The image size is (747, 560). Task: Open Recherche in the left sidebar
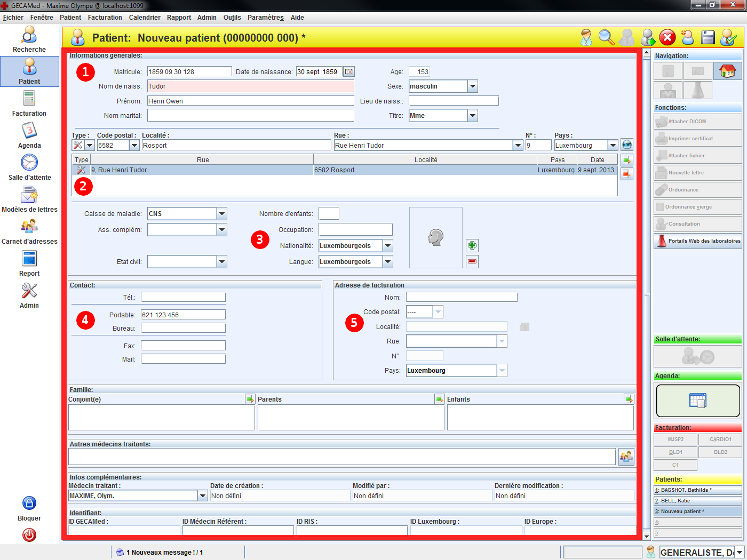29,39
